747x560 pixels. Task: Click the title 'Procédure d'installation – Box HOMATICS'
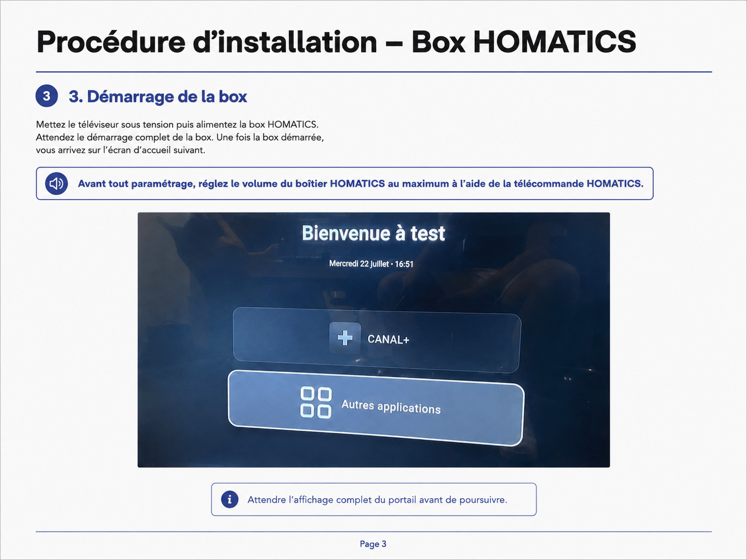(336, 42)
